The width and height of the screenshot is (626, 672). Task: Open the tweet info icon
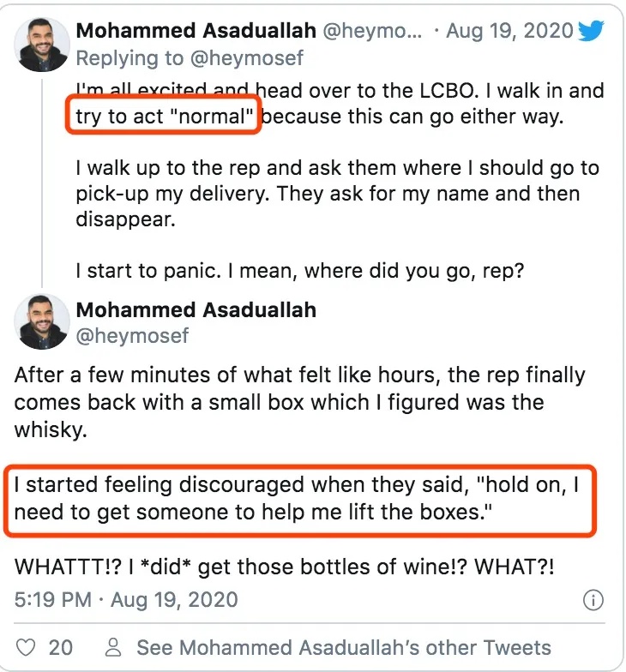coord(593,600)
